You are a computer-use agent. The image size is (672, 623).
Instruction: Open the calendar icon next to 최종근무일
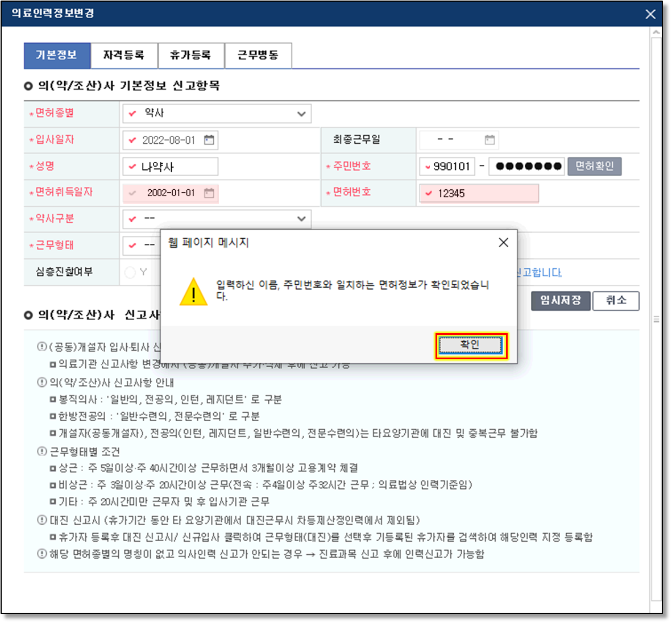point(490,140)
